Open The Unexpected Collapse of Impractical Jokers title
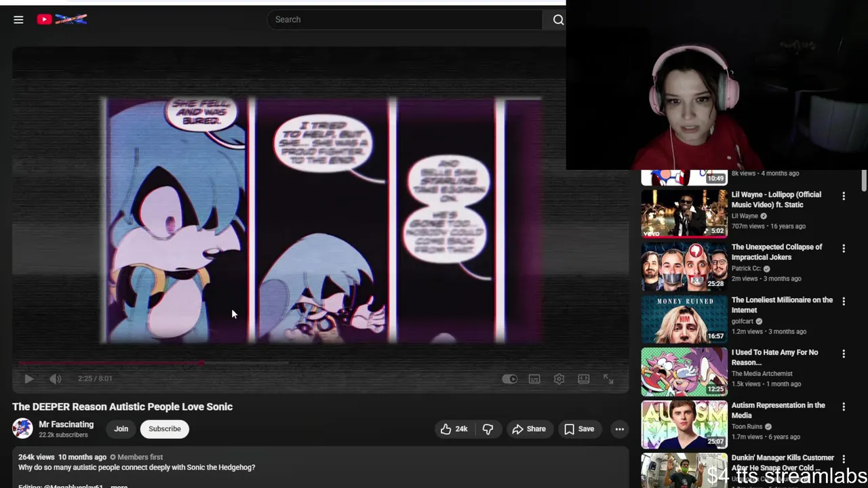This screenshot has height=488, width=868. [x=776, y=252]
